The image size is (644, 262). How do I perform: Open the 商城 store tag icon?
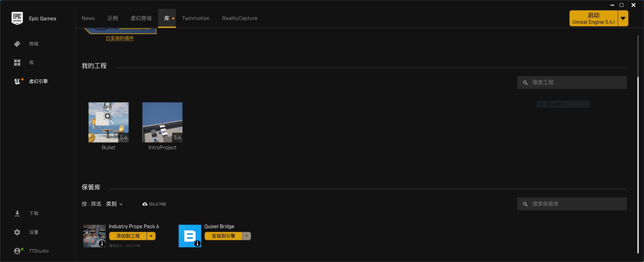pyautogui.click(x=17, y=44)
